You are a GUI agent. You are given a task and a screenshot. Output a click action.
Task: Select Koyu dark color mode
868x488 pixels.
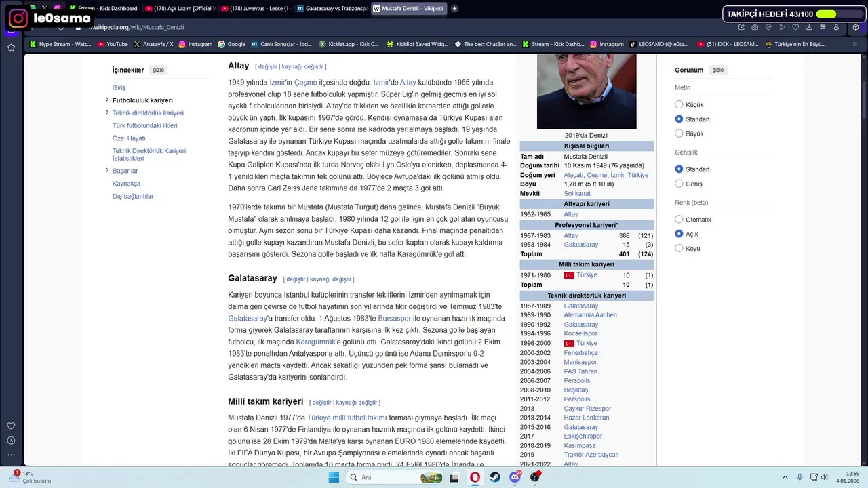coord(679,248)
